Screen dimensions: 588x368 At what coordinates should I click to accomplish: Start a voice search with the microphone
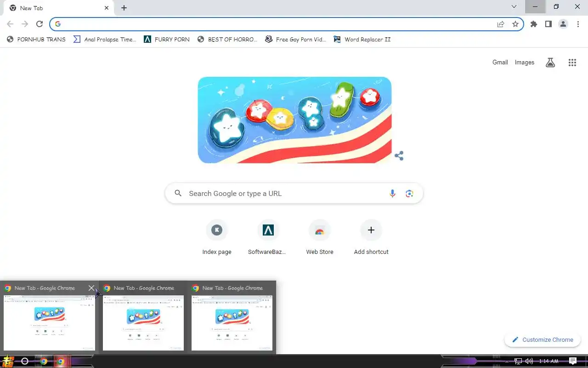[392, 194]
